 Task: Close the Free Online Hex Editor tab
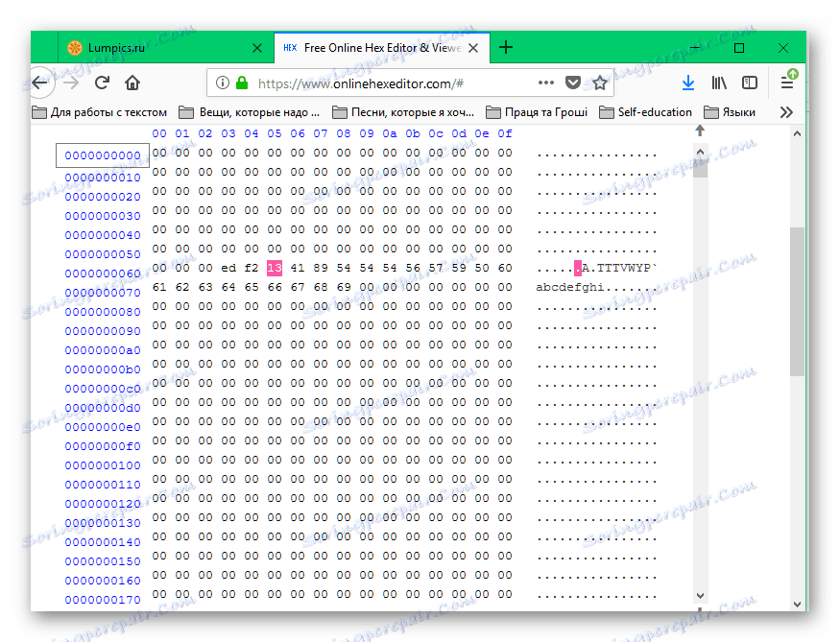point(473,48)
